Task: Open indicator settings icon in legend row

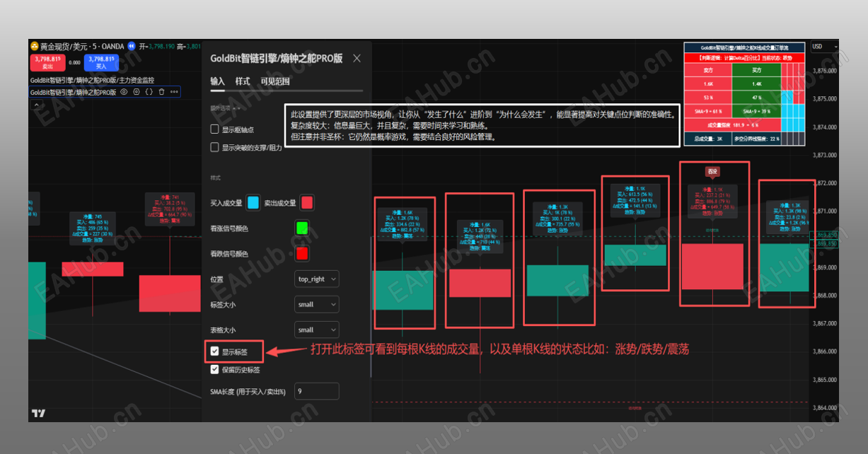Action: [x=137, y=92]
